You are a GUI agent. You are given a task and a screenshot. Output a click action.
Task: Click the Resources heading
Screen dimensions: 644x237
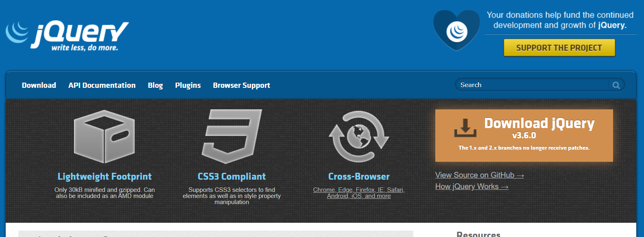pos(478,234)
